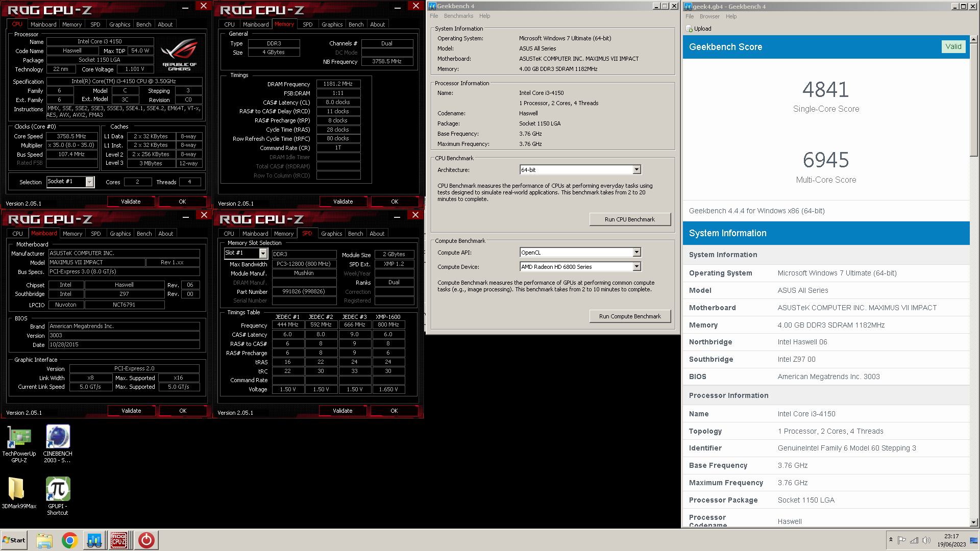
Task: Switch to Geekbench via its taskbar icon
Action: pos(94,540)
